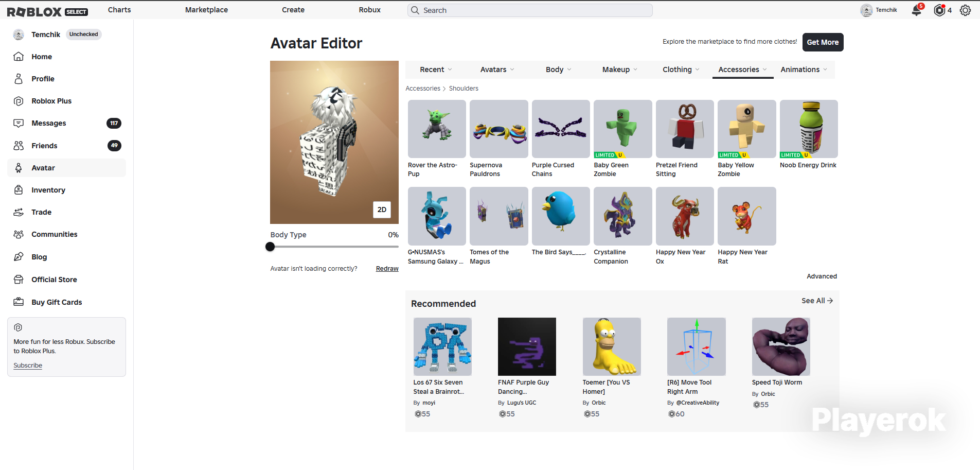Select the blue Bird Says accessory
The image size is (980, 470).
pos(561,216)
